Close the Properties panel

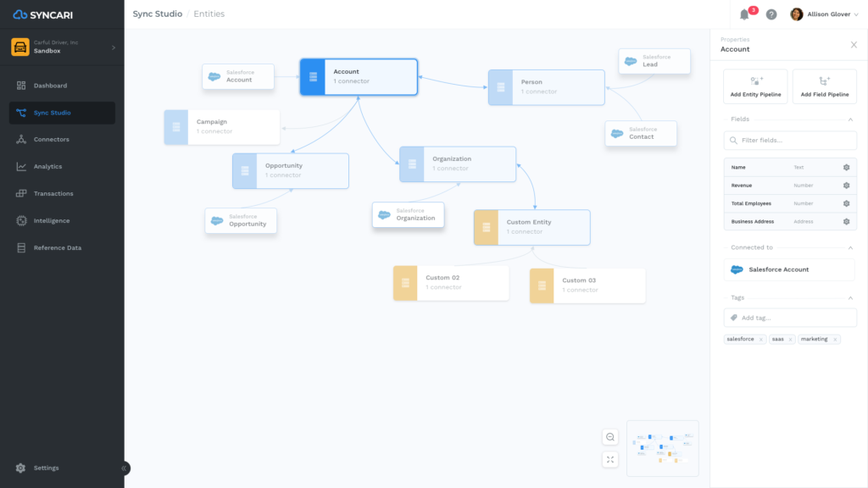pyautogui.click(x=854, y=45)
